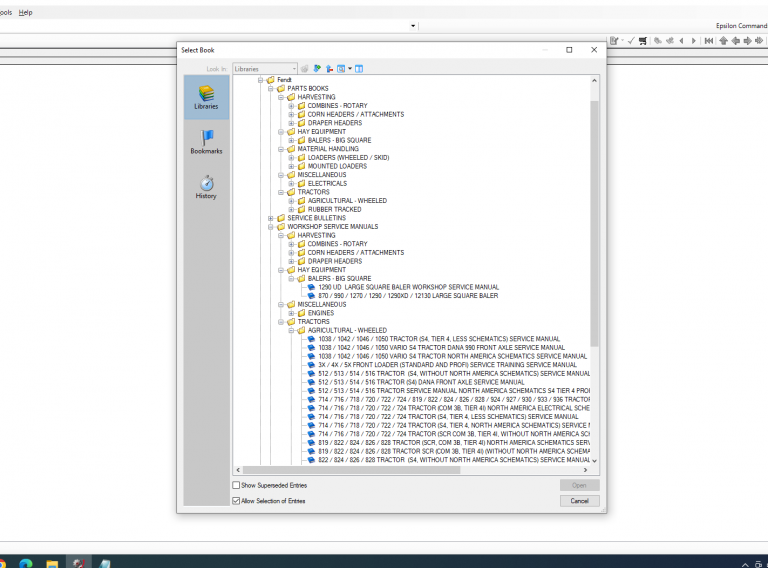
Task: Select the 1290 UD Large Square Baler manual
Action: (408, 287)
